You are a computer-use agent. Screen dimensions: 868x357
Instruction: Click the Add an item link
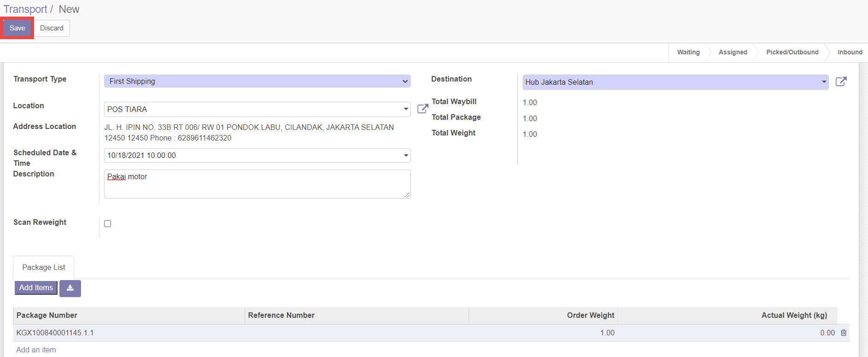click(36, 350)
